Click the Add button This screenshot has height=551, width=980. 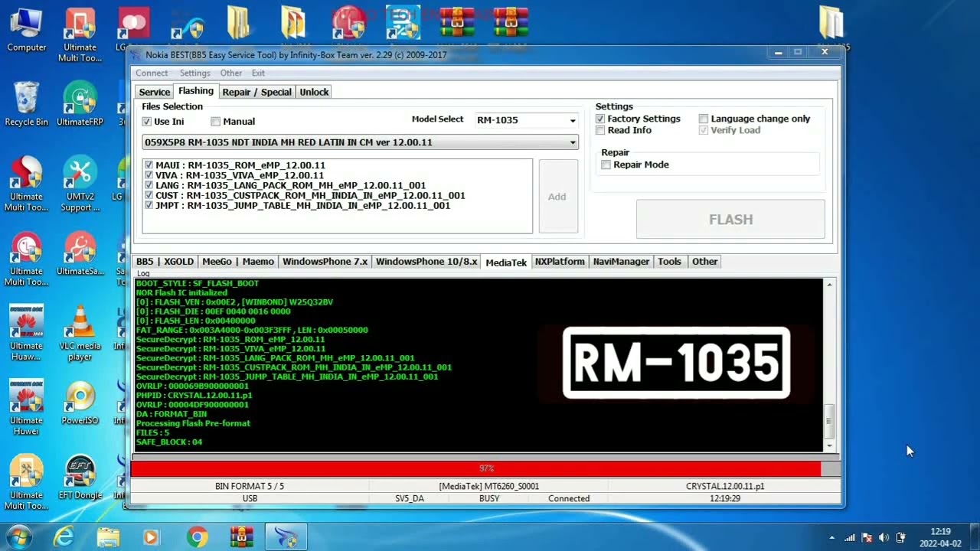tap(557, 197)
